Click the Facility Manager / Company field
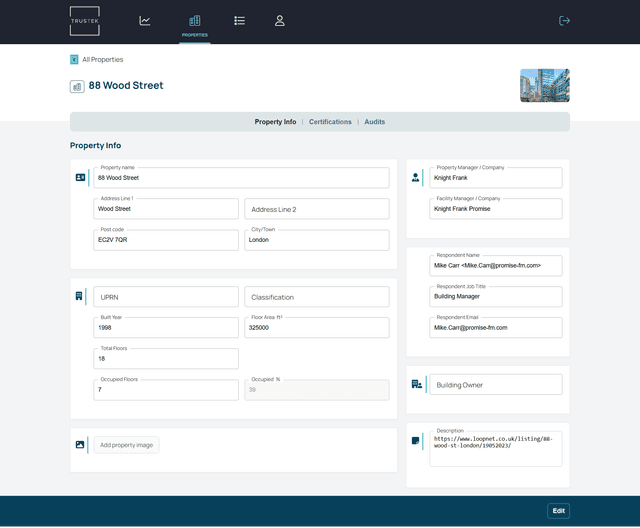Image resolution: width=640 pixels, height=528 pixels. tap(496, 209)
